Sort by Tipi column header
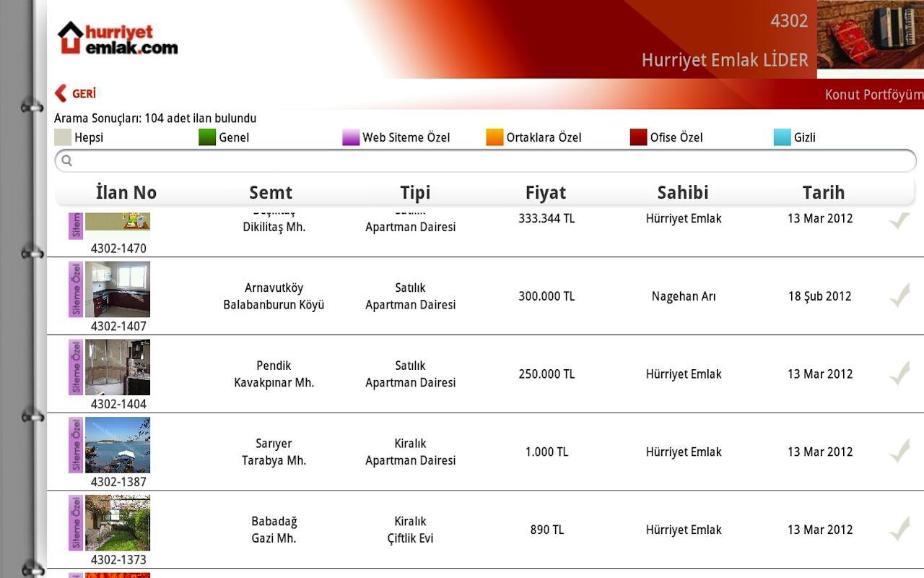This screenshot has width=924, height=578. 415,192
